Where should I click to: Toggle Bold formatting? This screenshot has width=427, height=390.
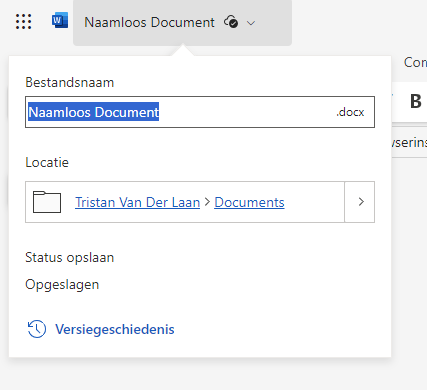(416, 101)
